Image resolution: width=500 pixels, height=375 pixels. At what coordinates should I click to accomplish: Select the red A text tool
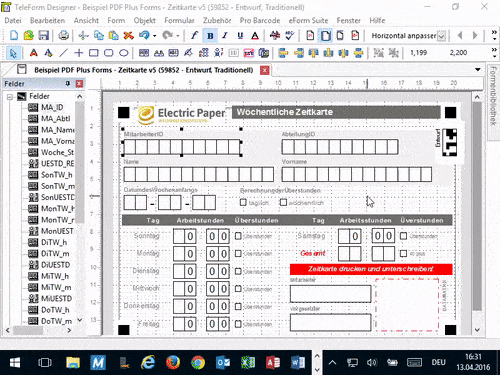coord(33,53)
